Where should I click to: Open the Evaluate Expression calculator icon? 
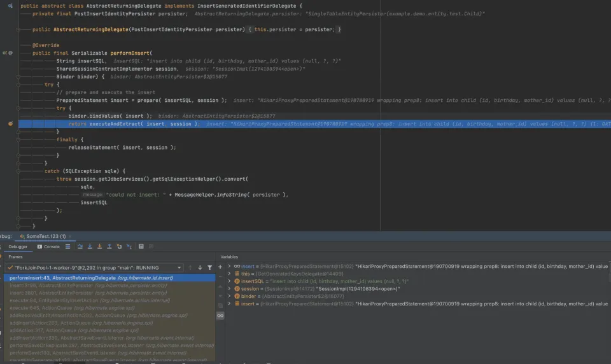pos(141,246)
